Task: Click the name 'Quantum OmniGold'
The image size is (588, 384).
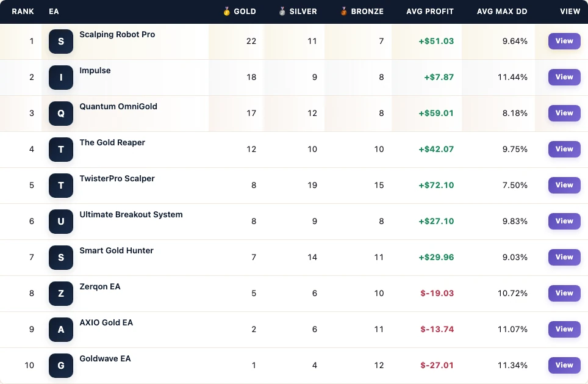Action: [x=118, y=107]
